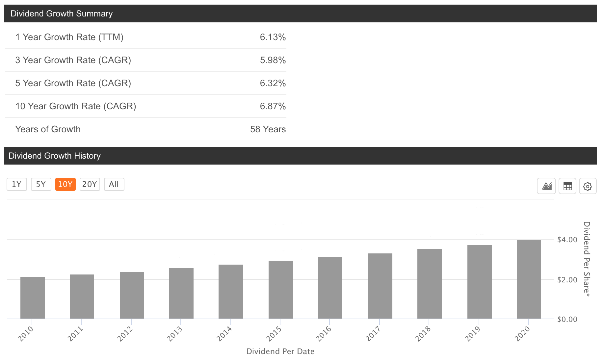Select the 10Y time range

(x=65, y=184)
